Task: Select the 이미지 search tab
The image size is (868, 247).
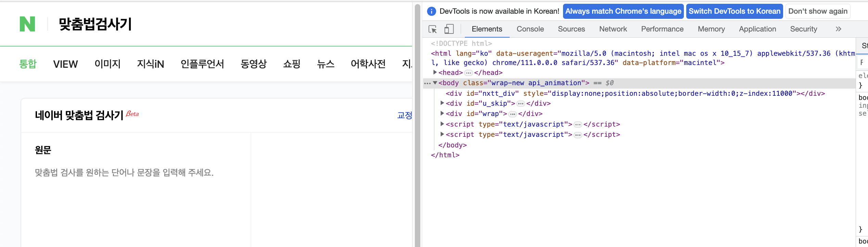Action: pos(107,64)
